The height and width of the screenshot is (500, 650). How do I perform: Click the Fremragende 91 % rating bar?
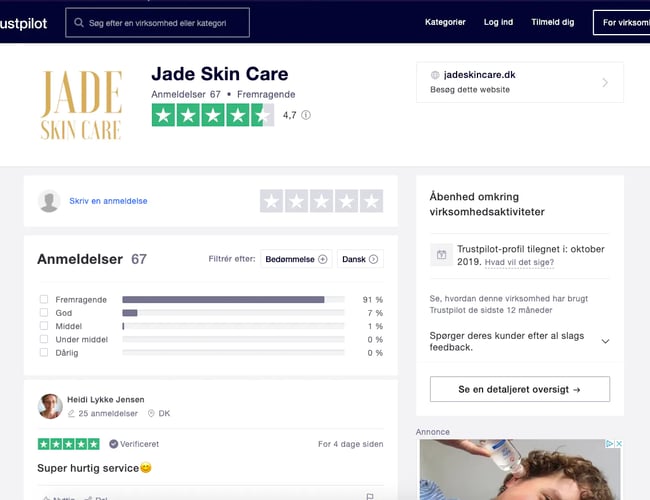coord(233,299)
